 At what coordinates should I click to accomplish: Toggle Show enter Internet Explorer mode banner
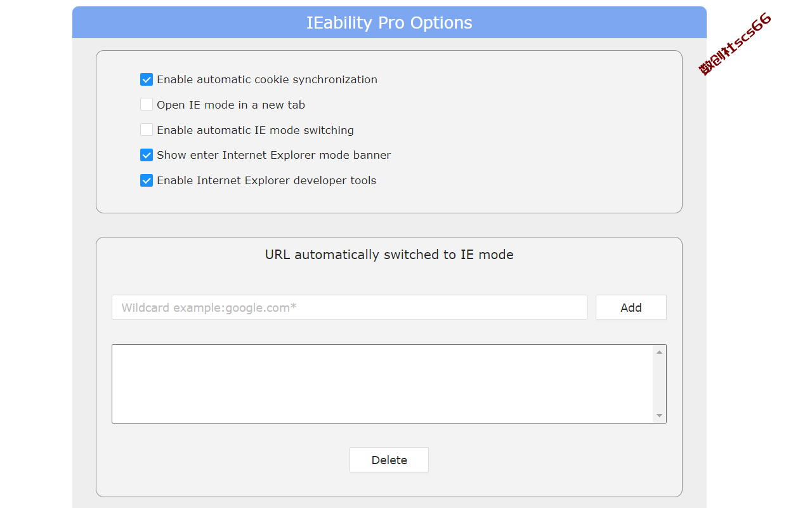tap(147, 155)
